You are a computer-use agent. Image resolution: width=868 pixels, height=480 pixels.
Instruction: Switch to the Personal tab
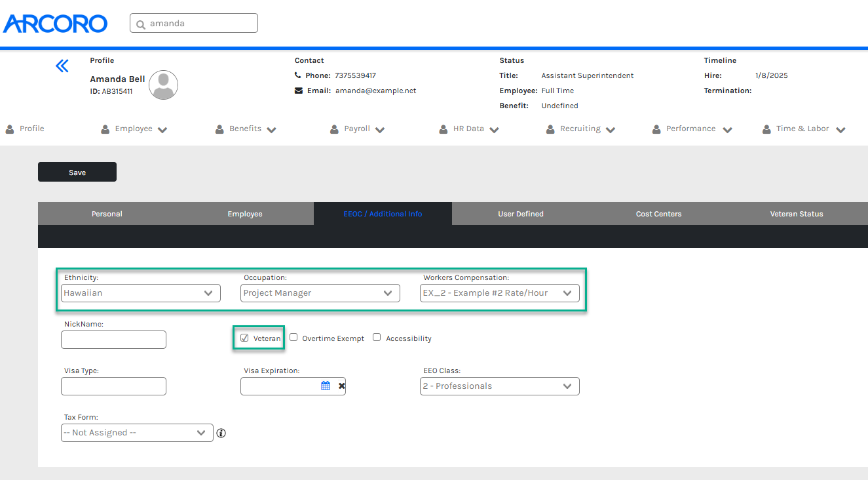pos(107,214)
